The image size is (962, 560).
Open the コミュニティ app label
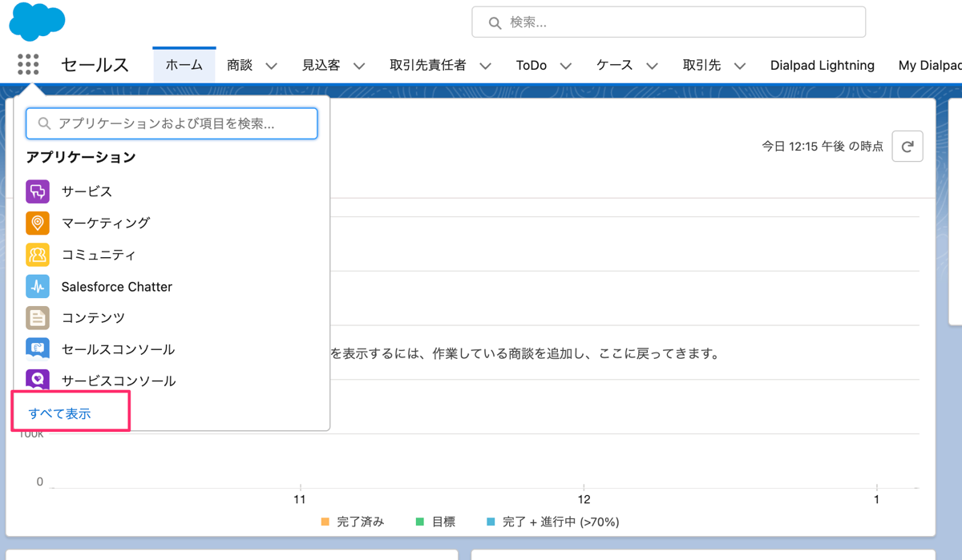point(99,255)
